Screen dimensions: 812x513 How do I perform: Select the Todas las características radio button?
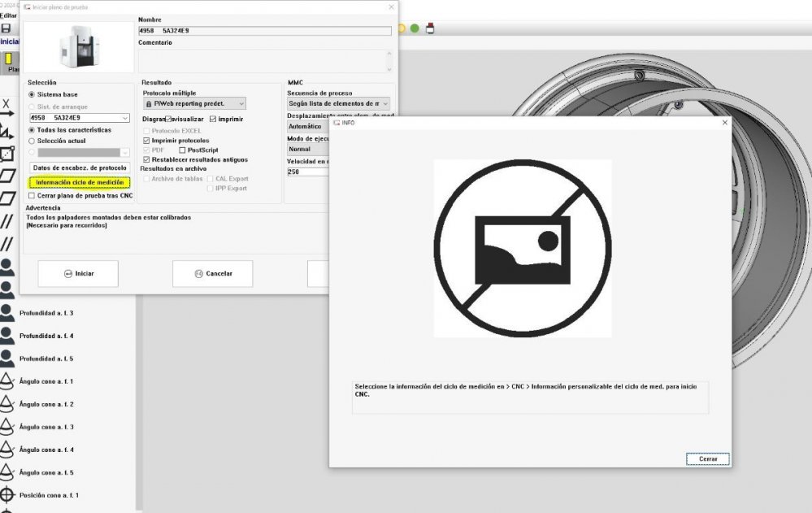click(x=32, y=130)
